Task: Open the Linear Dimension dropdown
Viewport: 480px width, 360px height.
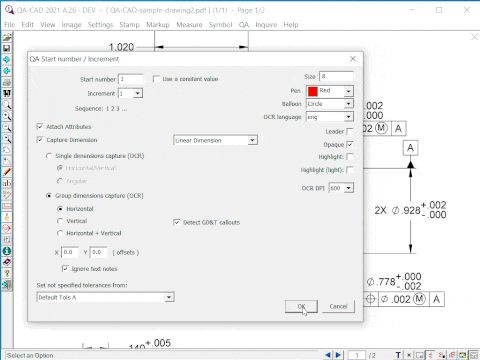Action: (x=252, y=140)
